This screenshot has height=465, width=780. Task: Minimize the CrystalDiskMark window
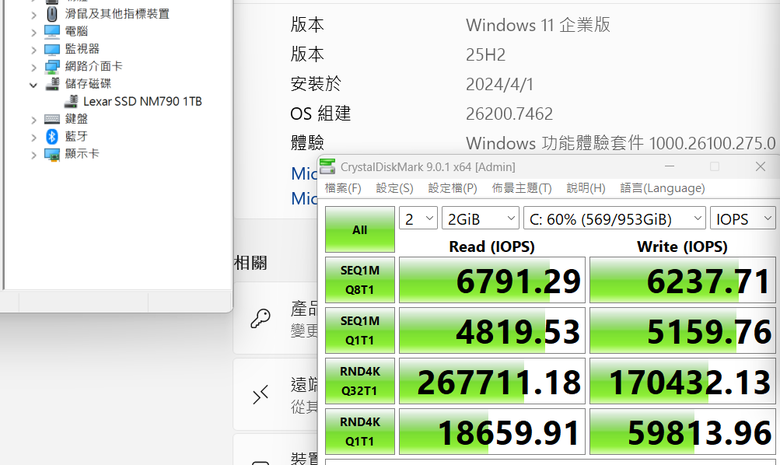(x=670, y=167)
